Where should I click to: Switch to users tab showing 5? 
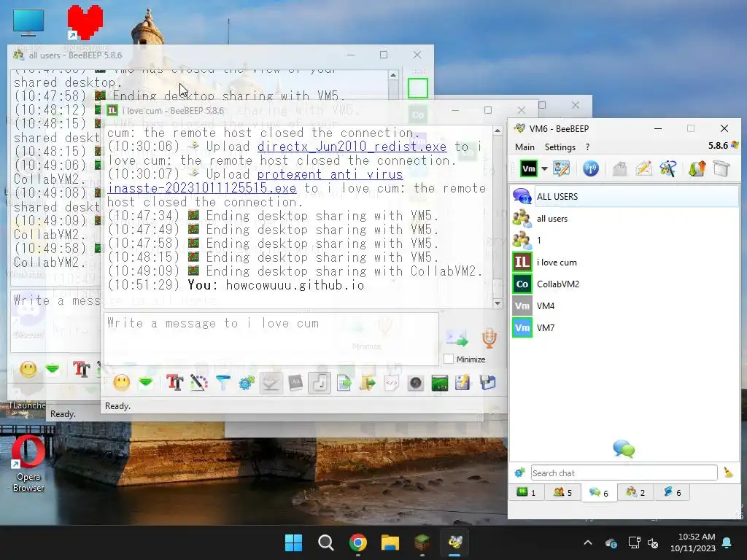click(562, 492)
